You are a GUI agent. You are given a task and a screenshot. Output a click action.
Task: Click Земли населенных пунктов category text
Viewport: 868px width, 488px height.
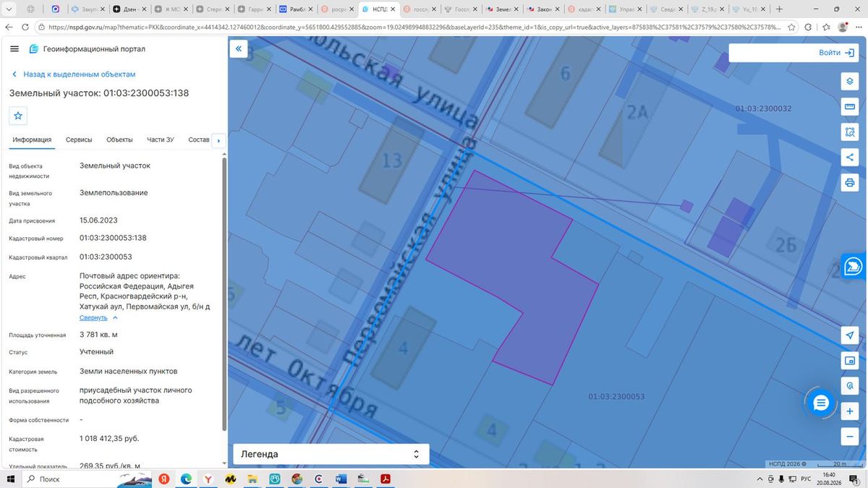(x=128, y=371)
